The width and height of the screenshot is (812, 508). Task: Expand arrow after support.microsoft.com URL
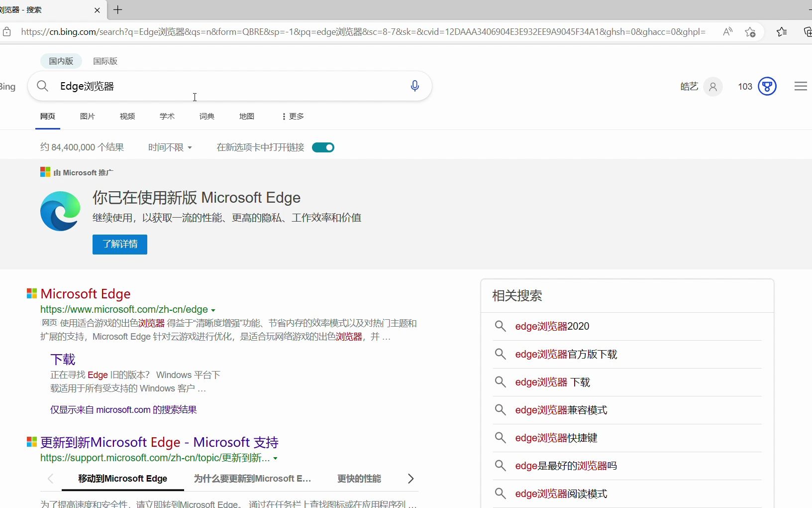click(x=275, y=458)
